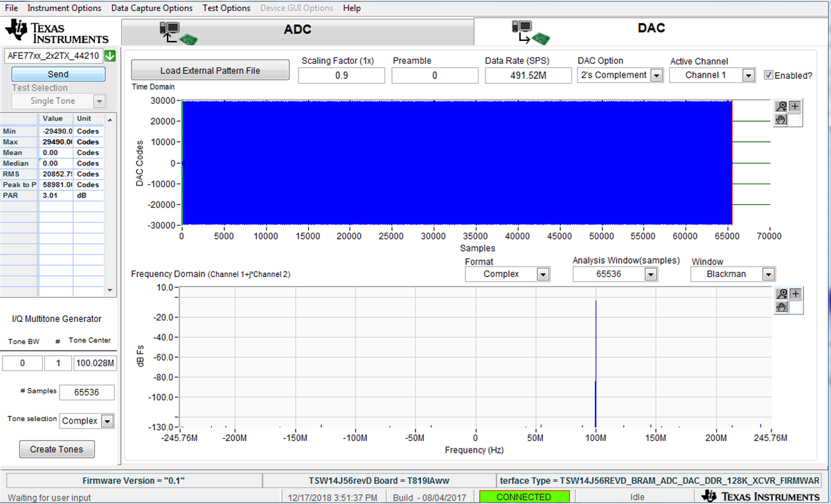Click the plus icon beside the Time Domain zoom tool
This screenshot has height=504, width=831.
pos(794,106)
